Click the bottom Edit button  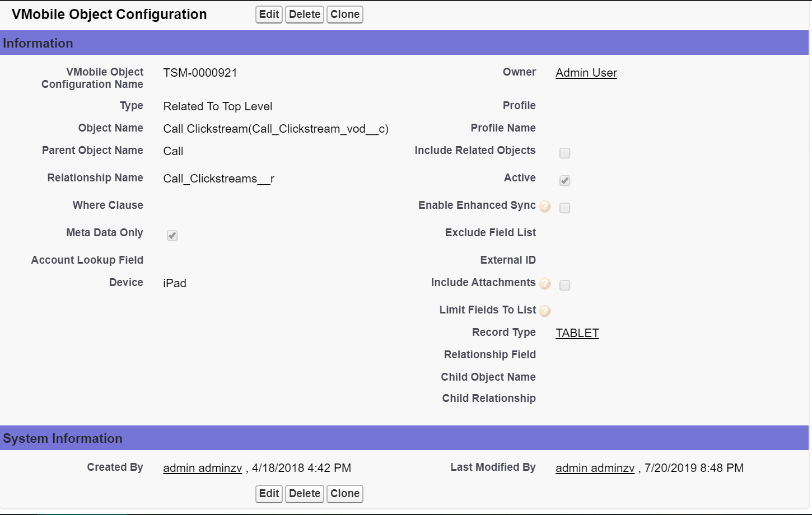click(269, 493)
